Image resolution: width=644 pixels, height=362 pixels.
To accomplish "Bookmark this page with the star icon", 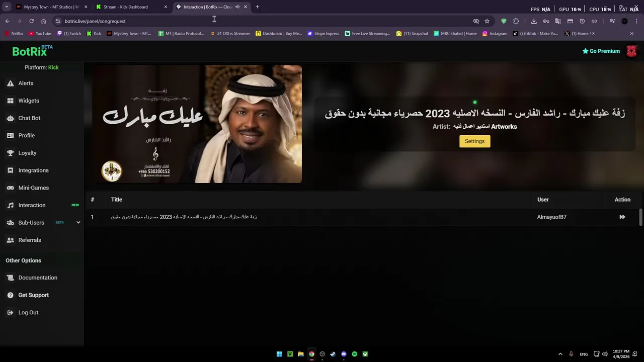I will tap(487, 21).
